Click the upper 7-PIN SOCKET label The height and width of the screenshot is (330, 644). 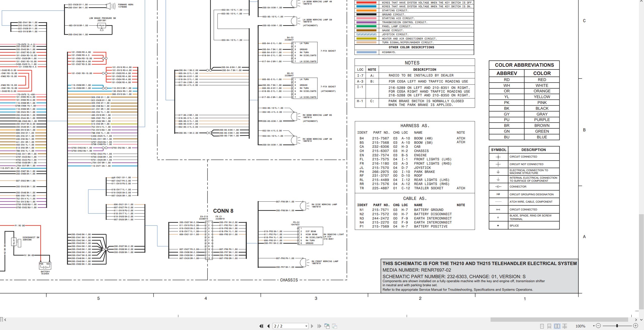328,51
